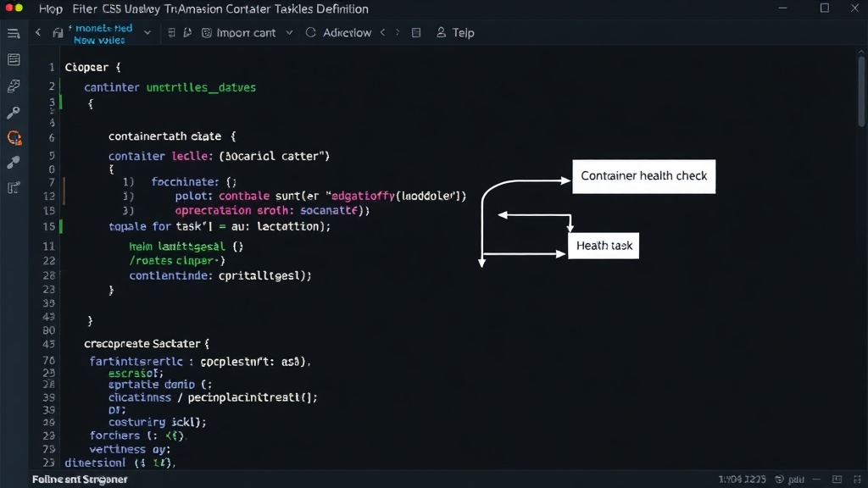Screen dimensions: 868x488
Task: Select the wrench tool sidebar icon
Action: point(14,162)
